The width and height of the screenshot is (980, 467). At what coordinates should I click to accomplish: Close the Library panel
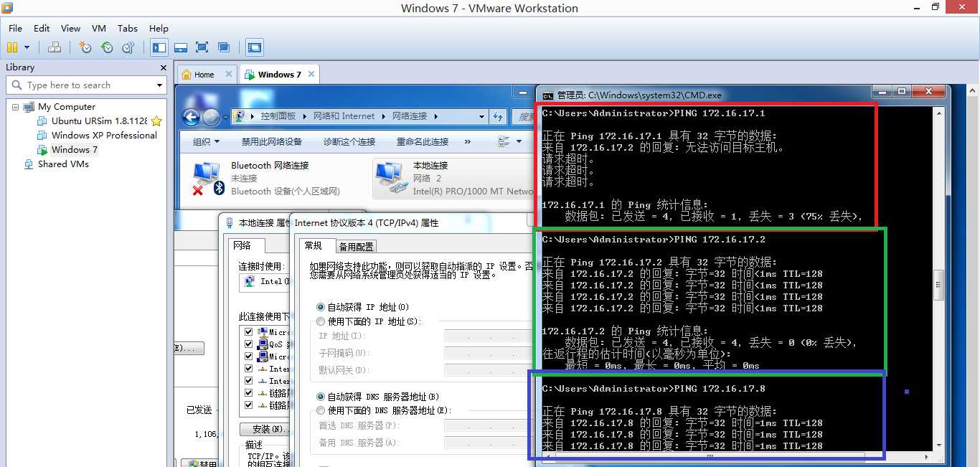(163, 67)
